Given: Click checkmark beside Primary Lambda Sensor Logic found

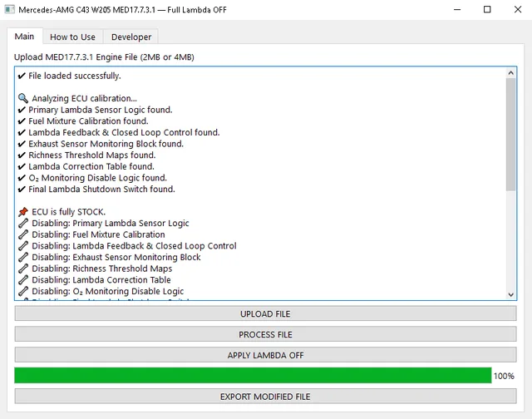Looking at the screenshot, I should 22,110.
